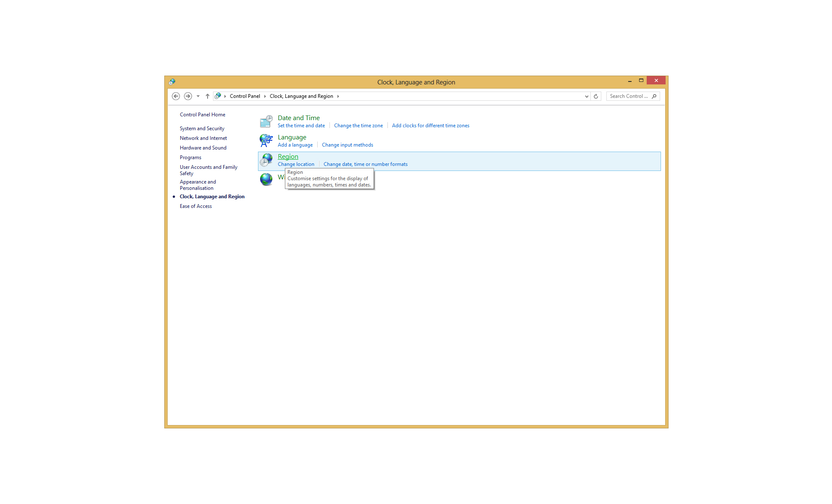Refresh the Control Panel view
This screenshot has height=504, width=832.
point(596,96)
